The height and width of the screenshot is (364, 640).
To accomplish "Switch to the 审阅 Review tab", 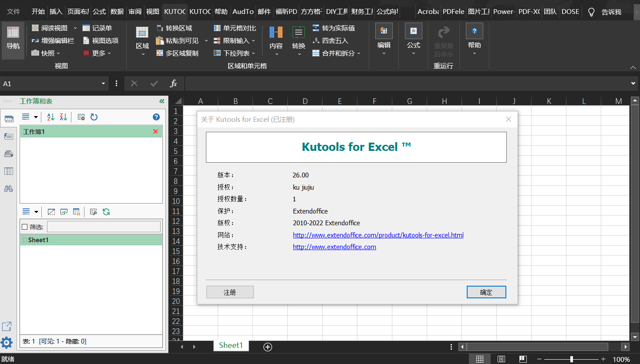I will coord(135,11).
